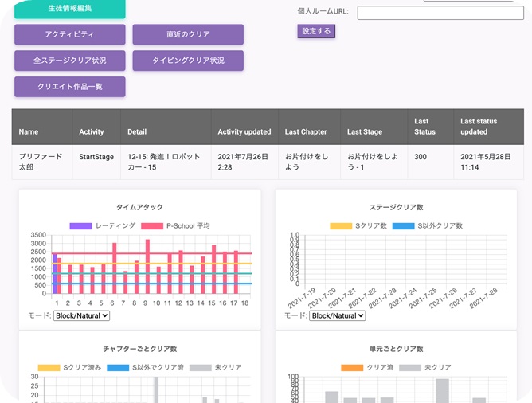Open the アクティビティ view
The width and height of the screenshot is (532, 403).
coord(69,35)
